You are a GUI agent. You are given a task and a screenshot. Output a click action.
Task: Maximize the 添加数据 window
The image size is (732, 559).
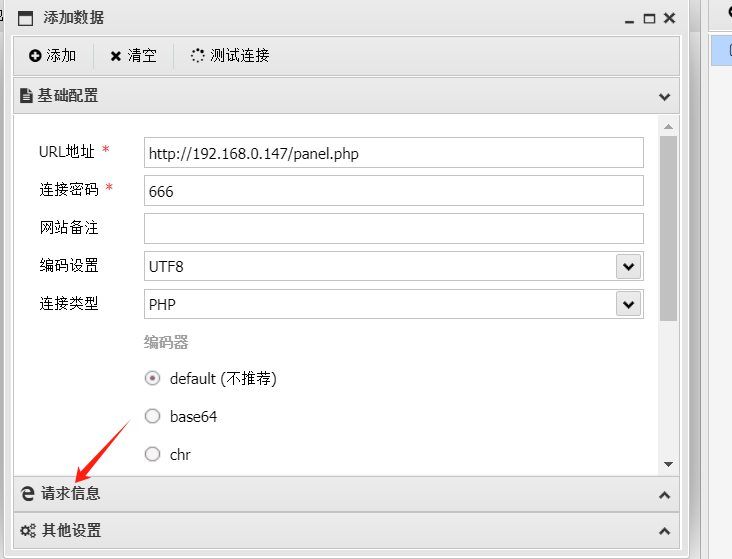(649, 19)
